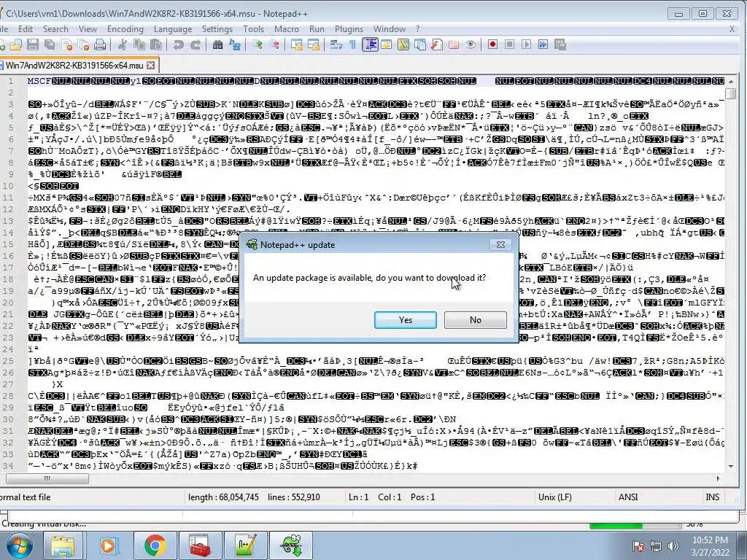Open the Document Map icon
The width and height of the screenshot is (747, 560).
point(403,44)
